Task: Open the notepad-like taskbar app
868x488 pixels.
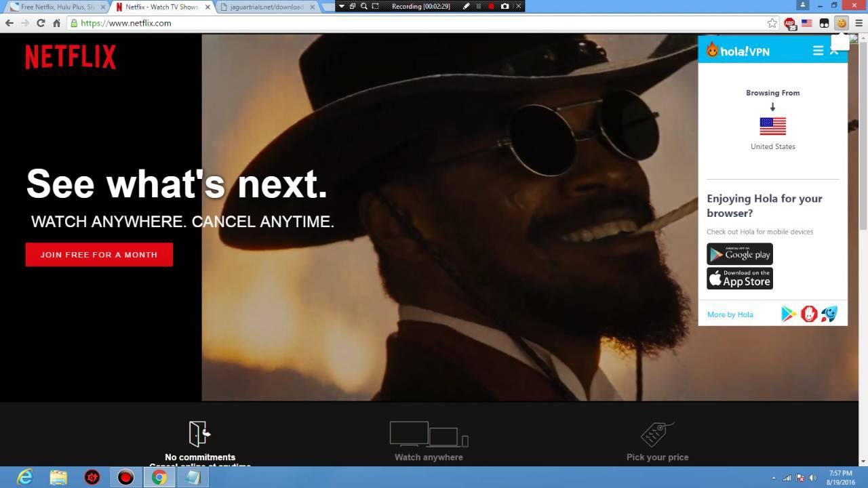Action: click(x=193, y=477)
